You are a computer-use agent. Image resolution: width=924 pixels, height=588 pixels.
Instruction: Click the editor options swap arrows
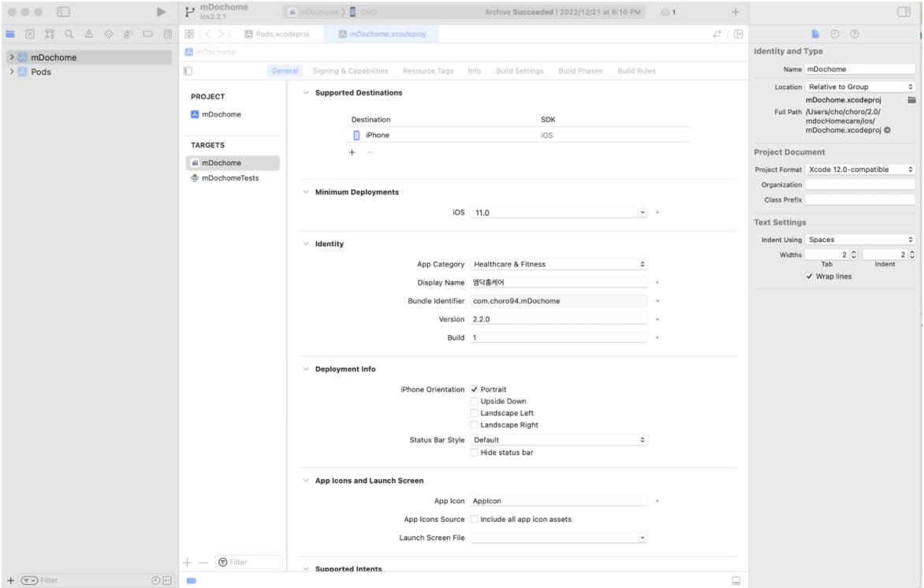(x=717, y=34)
